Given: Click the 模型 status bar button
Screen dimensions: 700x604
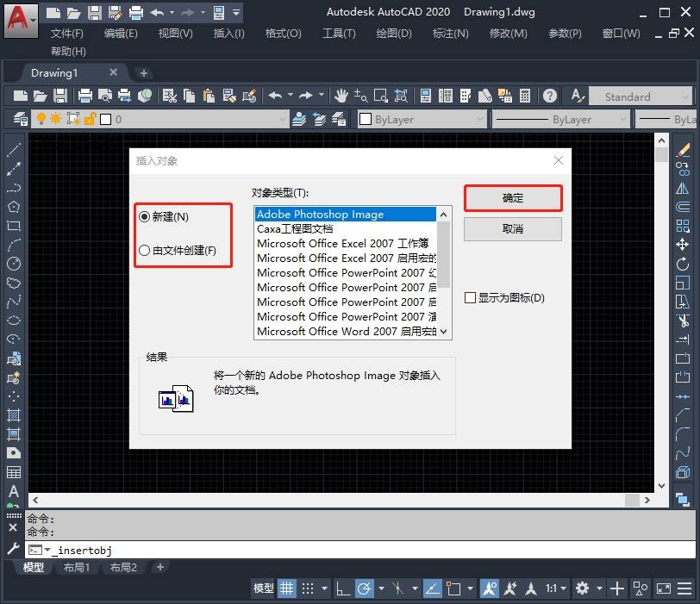Looking at the screenshot, I should tap(264, 588).
